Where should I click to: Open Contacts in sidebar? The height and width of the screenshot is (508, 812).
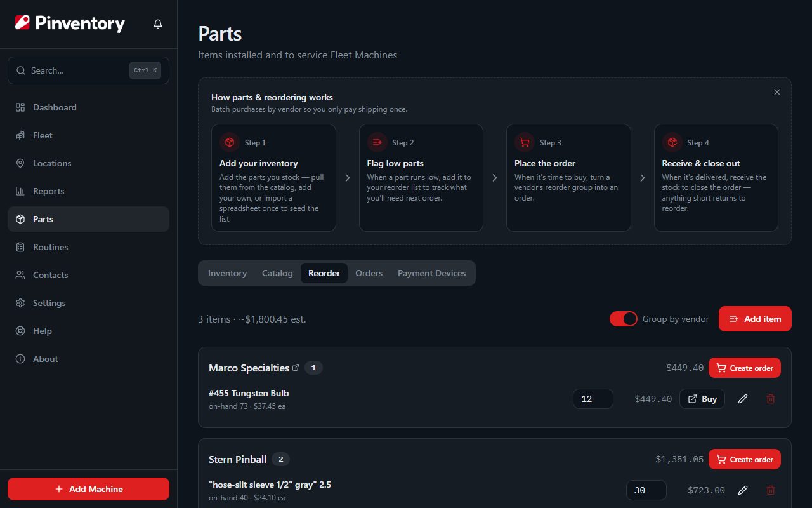click(x=88, y=275)
